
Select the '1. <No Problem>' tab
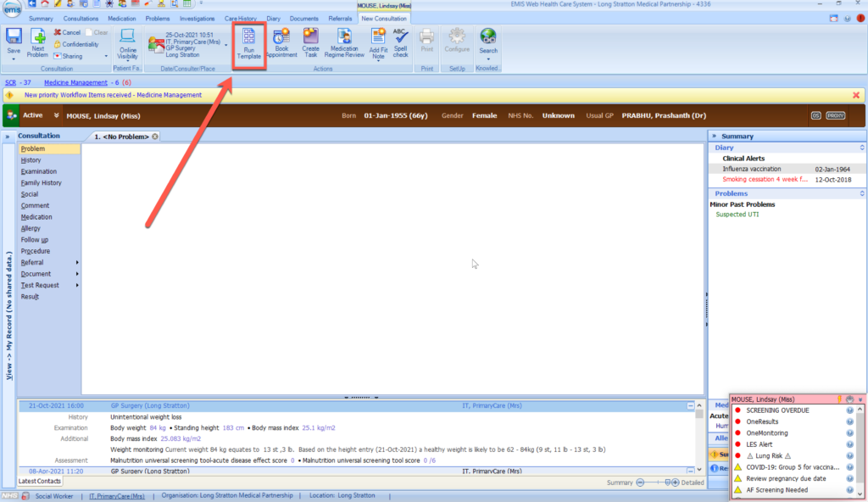[x=122, y=137]
